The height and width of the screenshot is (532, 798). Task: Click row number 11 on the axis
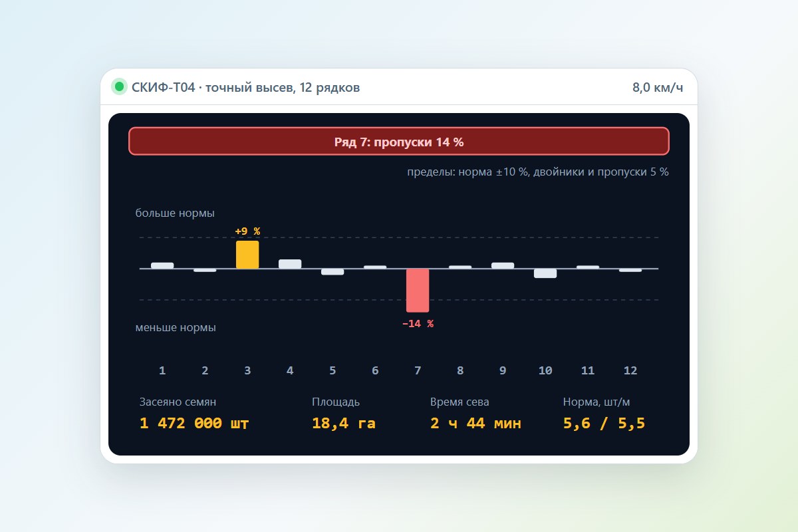click(588, 371)
